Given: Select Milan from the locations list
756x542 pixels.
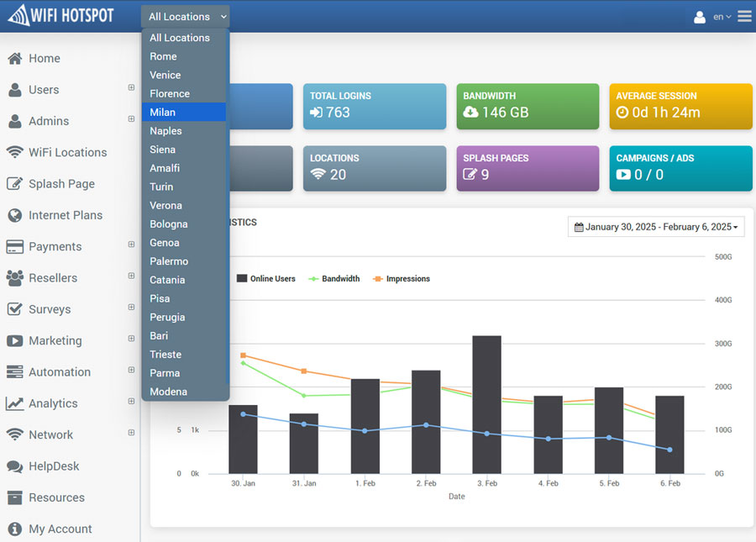Looking at the screenshot, I should coord(163,113).
